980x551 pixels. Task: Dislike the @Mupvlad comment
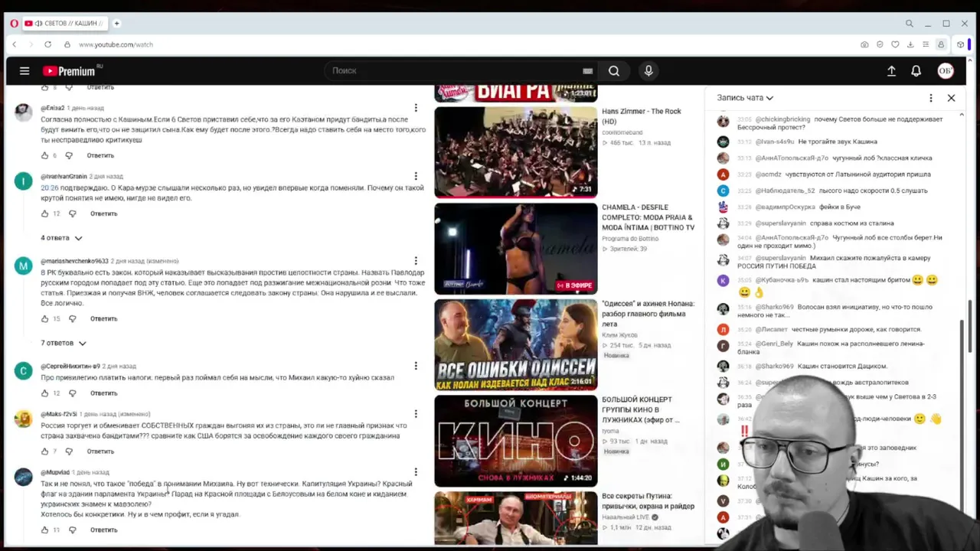(x=73, y=530)
